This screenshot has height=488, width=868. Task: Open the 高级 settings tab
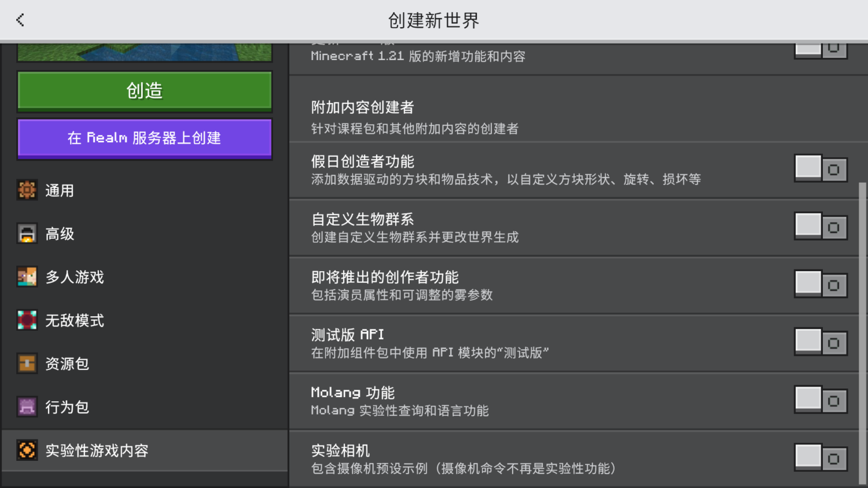click(145, 234)
